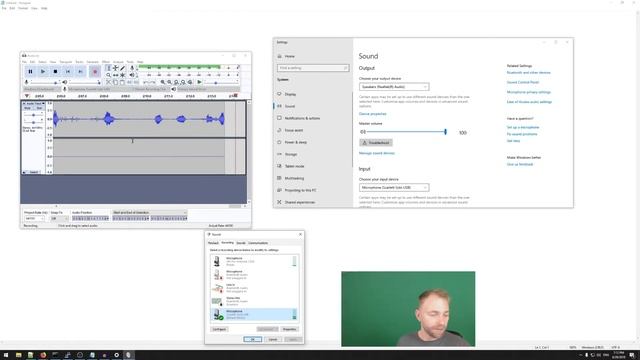Viewport: 640px width, 360px height.
Task: Open Display in Settings sidebar
Action: (x=290, y=94)
